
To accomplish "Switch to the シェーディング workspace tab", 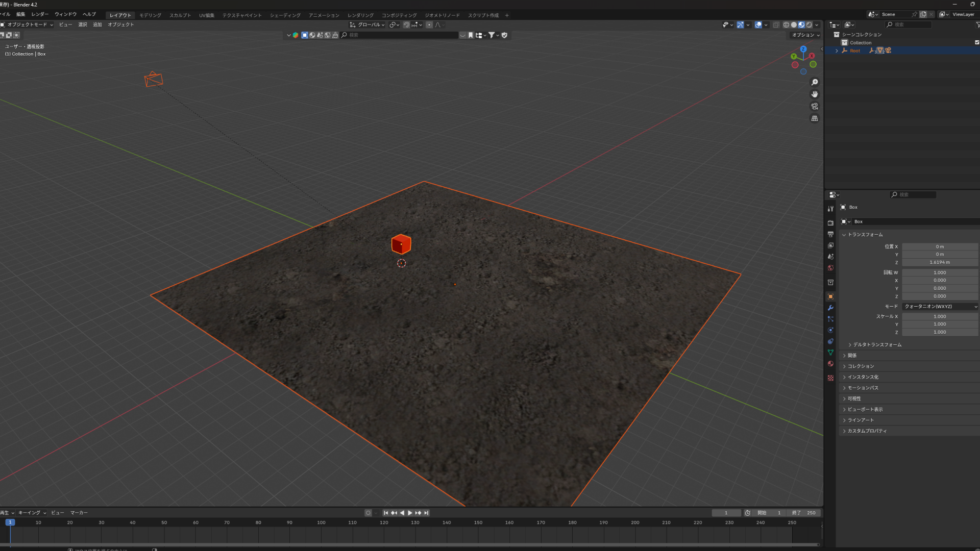I will click(x=285, y=15).
